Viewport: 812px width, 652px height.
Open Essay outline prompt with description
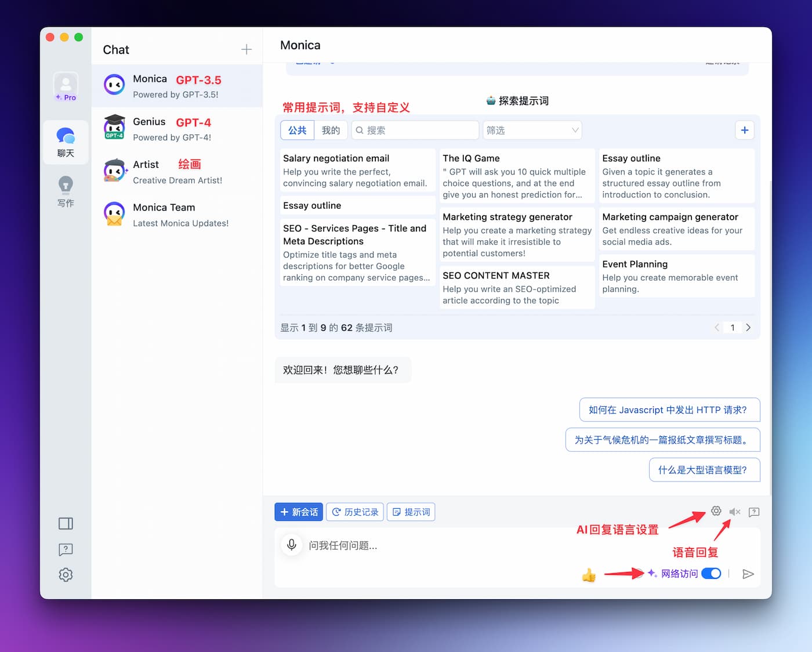[x=676, y=176]
